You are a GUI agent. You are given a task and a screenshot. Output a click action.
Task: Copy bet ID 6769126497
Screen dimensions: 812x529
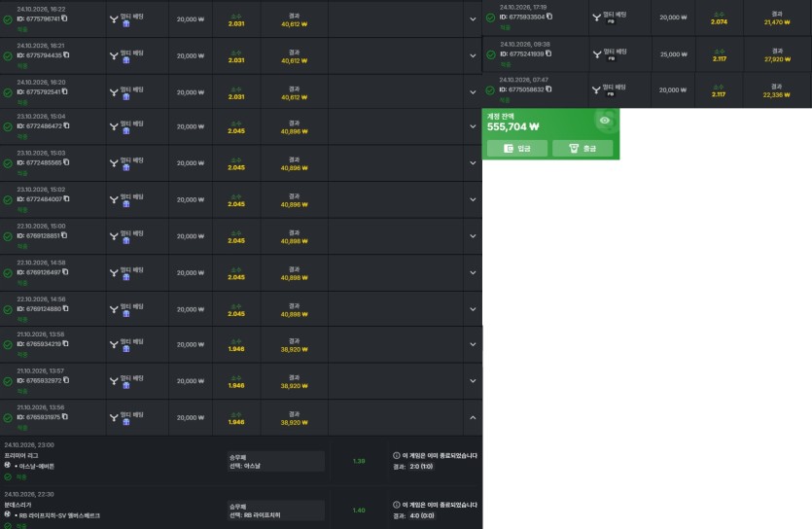(65, 272)
